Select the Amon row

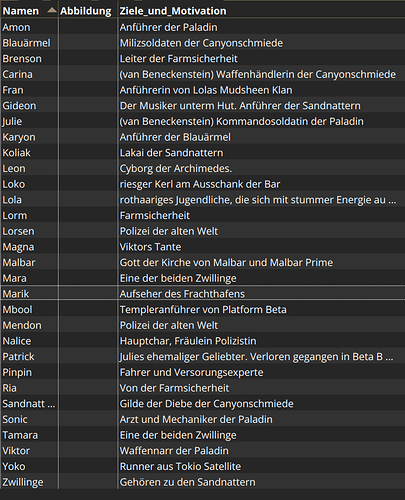202,27
